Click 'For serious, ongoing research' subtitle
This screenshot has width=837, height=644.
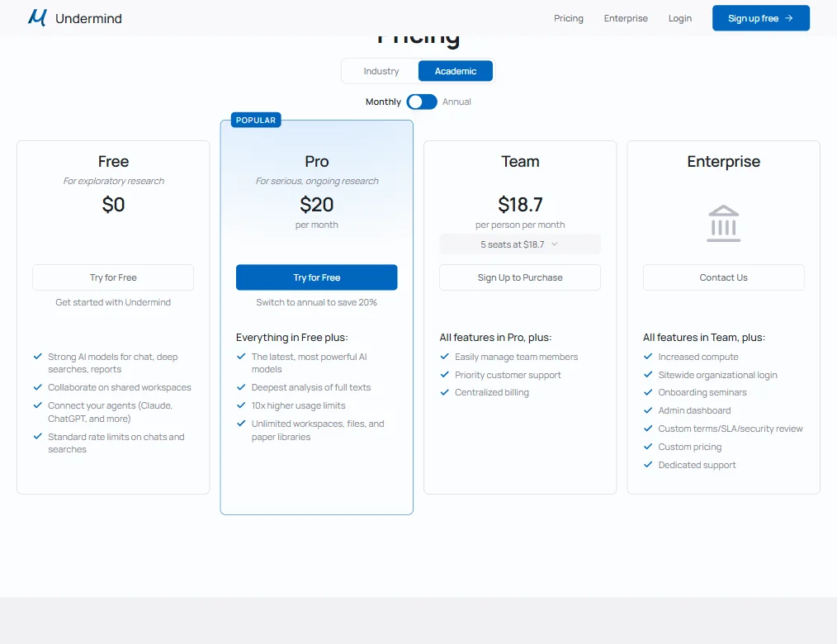(316, 181)
